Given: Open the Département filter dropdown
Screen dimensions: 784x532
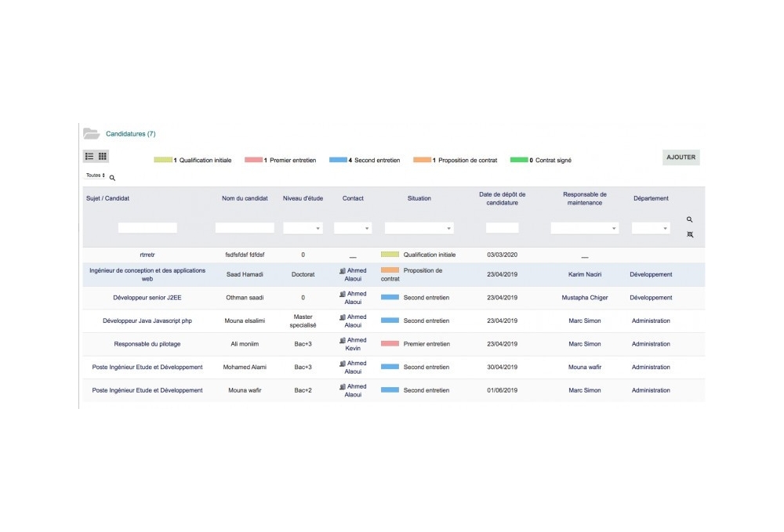Looking at the screenshot, I should pos(650,227).
